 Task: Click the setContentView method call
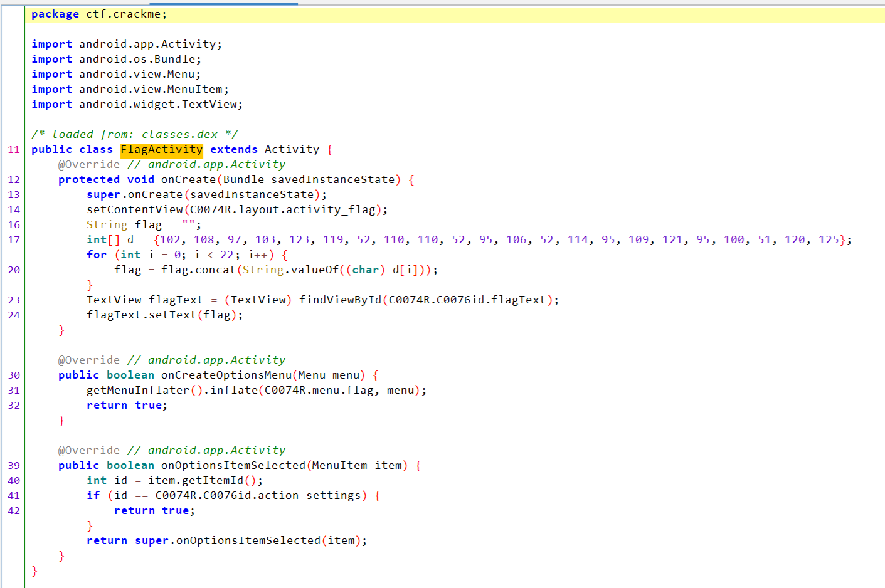[x=135, y=209]
